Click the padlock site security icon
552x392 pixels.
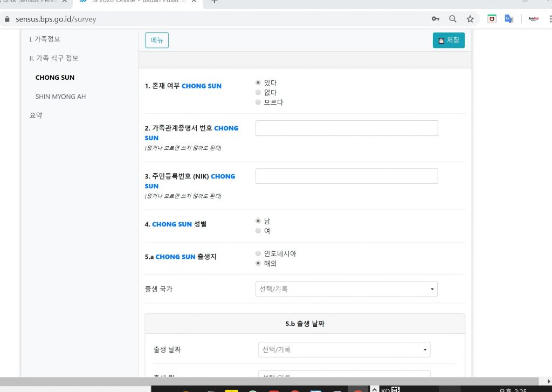(x=7, y=19)
